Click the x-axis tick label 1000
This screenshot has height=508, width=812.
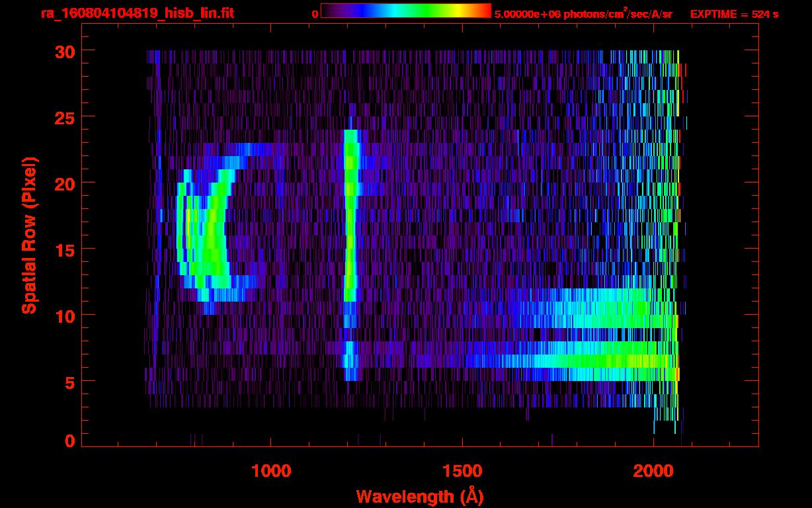[x=271, y=470]
